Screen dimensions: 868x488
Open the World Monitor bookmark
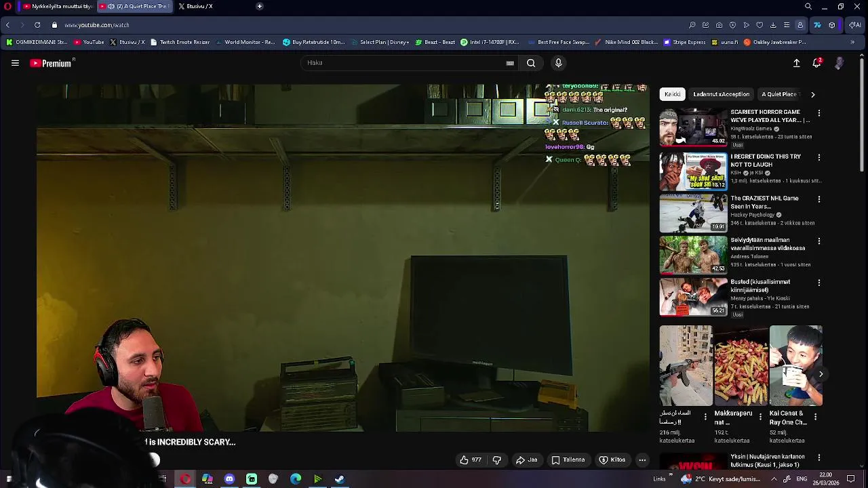click(x=245, y=42)
